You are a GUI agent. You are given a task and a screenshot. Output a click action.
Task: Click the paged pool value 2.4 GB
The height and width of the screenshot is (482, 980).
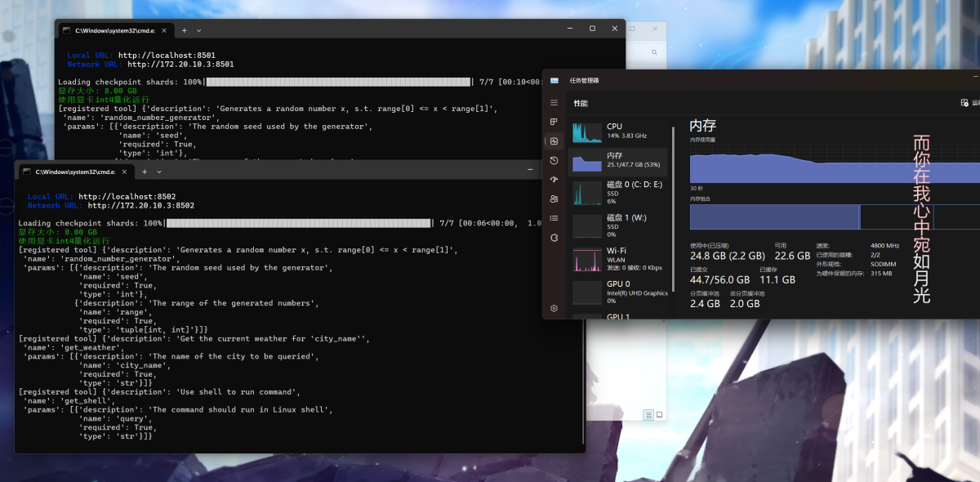click(706, 303)
